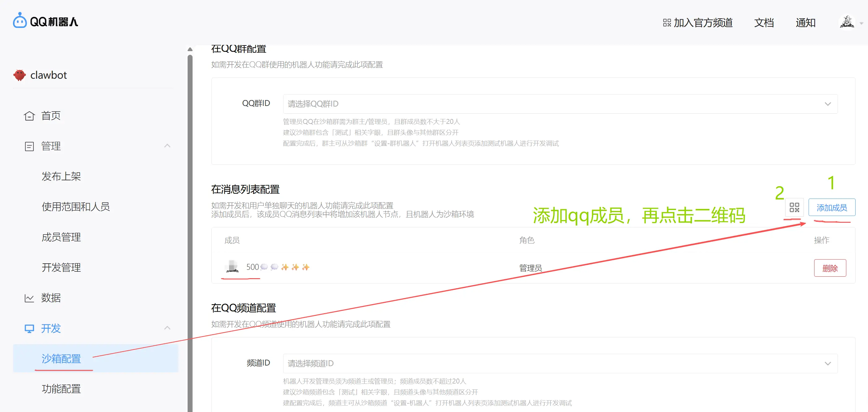Delete the 管理员 member with 删除 button

click(830, 268)
